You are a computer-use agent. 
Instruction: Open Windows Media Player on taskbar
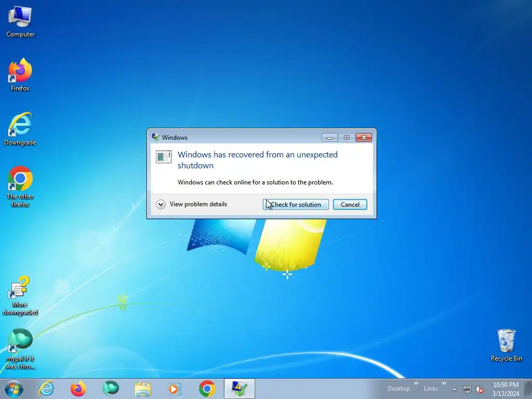(x=175, y=389)
